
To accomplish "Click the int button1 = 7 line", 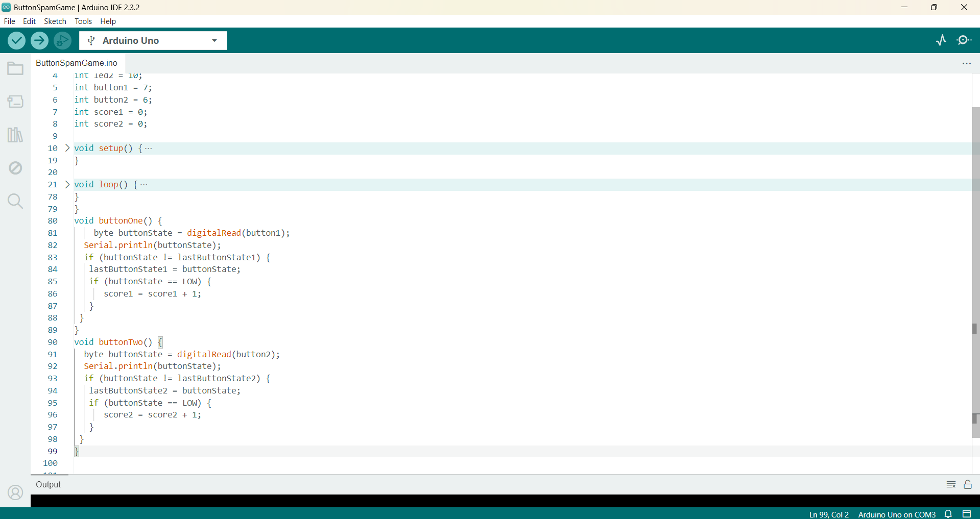I will [x=113, y=87].
